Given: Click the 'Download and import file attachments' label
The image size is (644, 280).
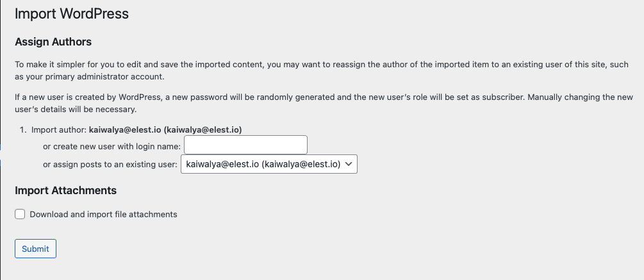Looking at the screenshot, I should coord(103,215).
